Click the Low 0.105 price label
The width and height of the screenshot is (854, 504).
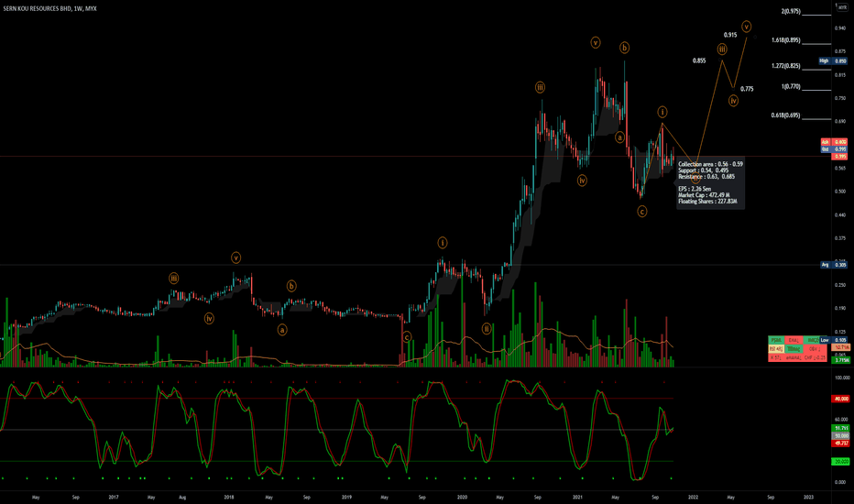pyautogui.click(x=835, y=340)
